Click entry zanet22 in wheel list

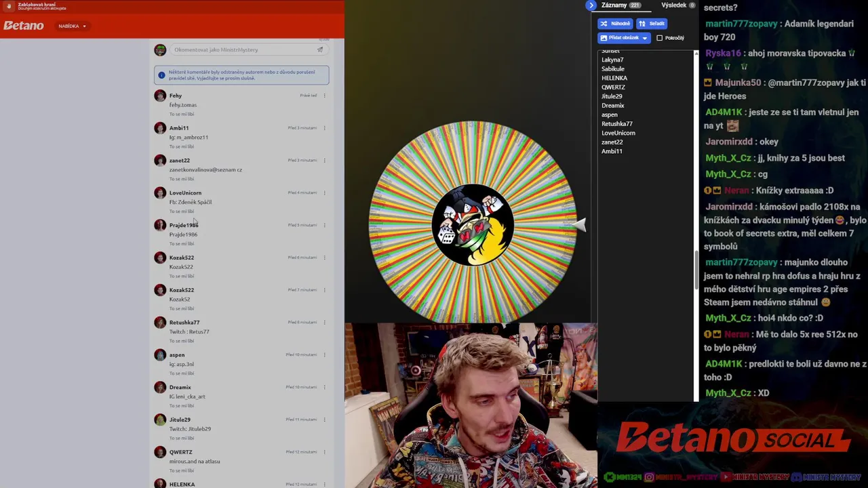pyautogui.click(x=612, y=142)
